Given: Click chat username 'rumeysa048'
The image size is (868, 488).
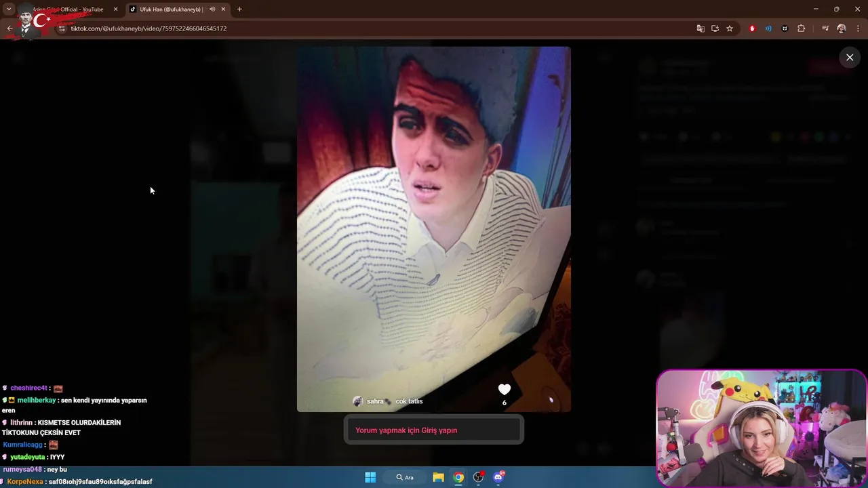Looking at the screenshot, I should click(x=22, y=469).
